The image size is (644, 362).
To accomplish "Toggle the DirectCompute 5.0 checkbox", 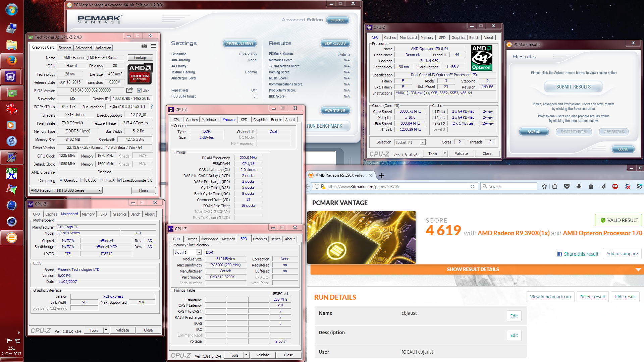I will coord(119,180).
